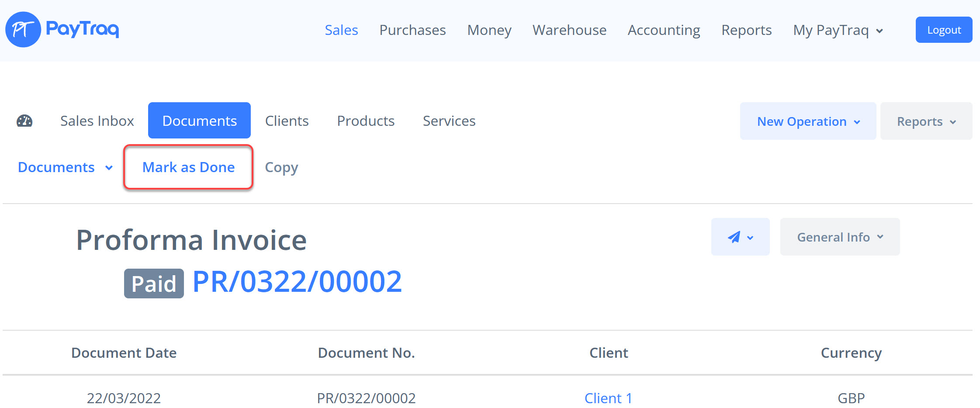Go to the Sales menu
980x408 pixels.
tap(341, 30)
